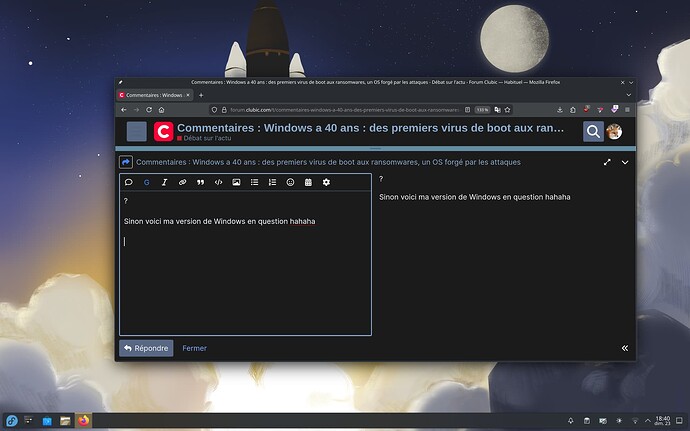Insert a numbered list
690x431 pixels.
(272, 182)
